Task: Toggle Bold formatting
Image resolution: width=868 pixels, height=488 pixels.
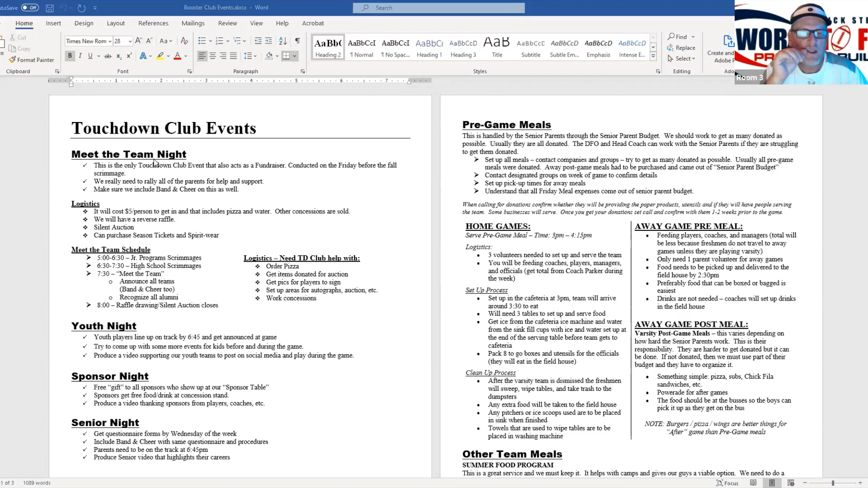Action: (x=70, y=56)
